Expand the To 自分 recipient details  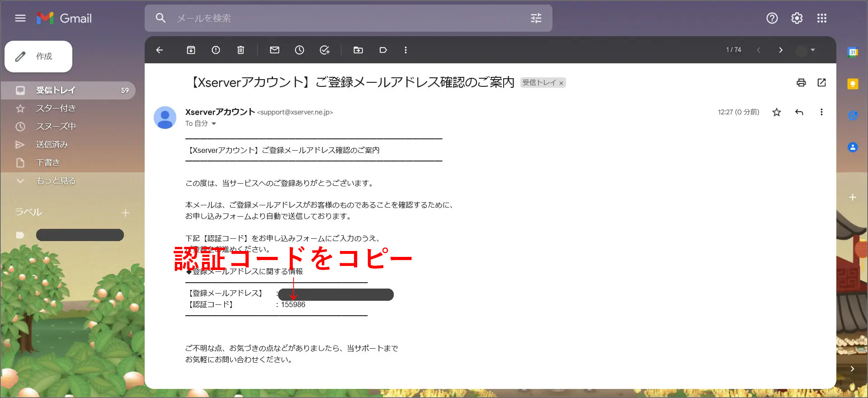214,123
